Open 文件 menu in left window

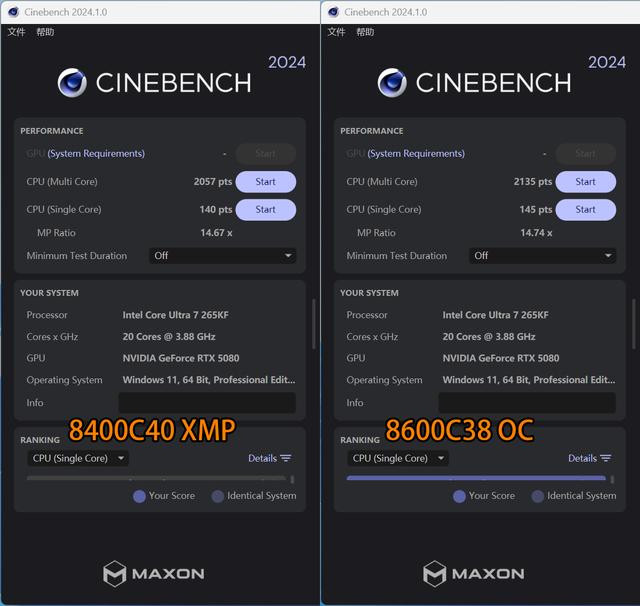pos(16,32)
